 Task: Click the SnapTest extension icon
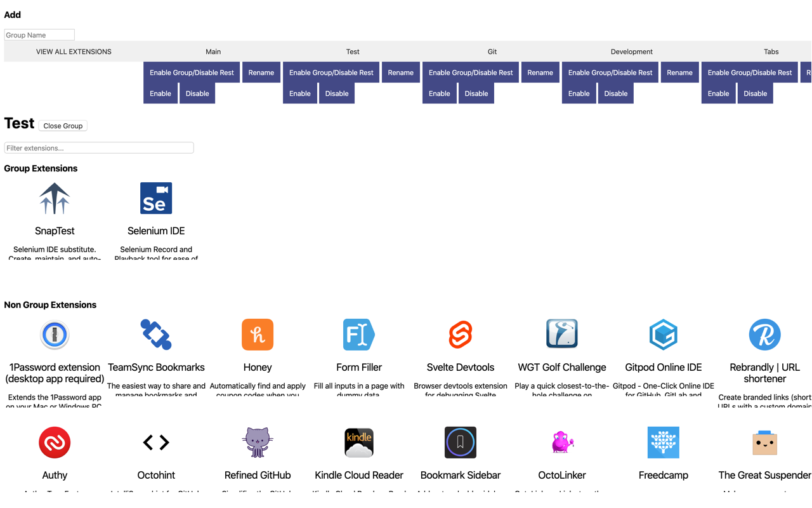(x=55, y=198)
